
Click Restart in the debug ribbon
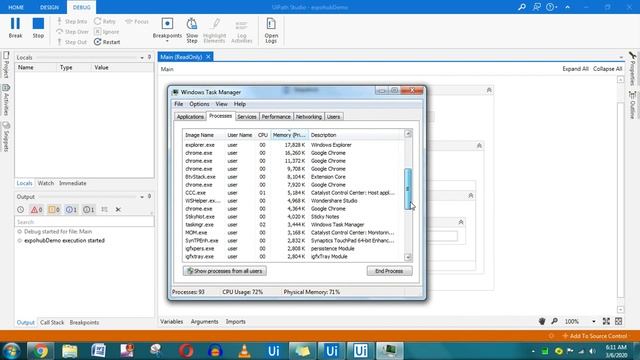click(x=107, y=42)
